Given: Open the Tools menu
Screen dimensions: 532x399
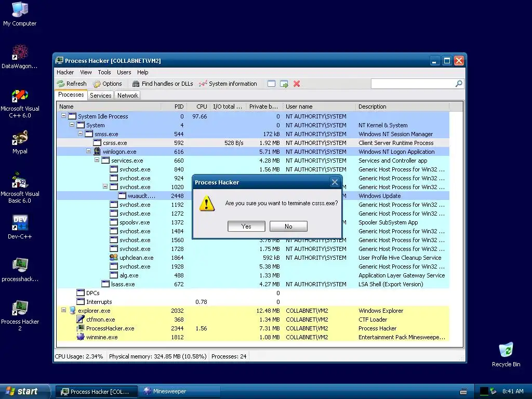Looking at the screenshot, I should 104,72.
